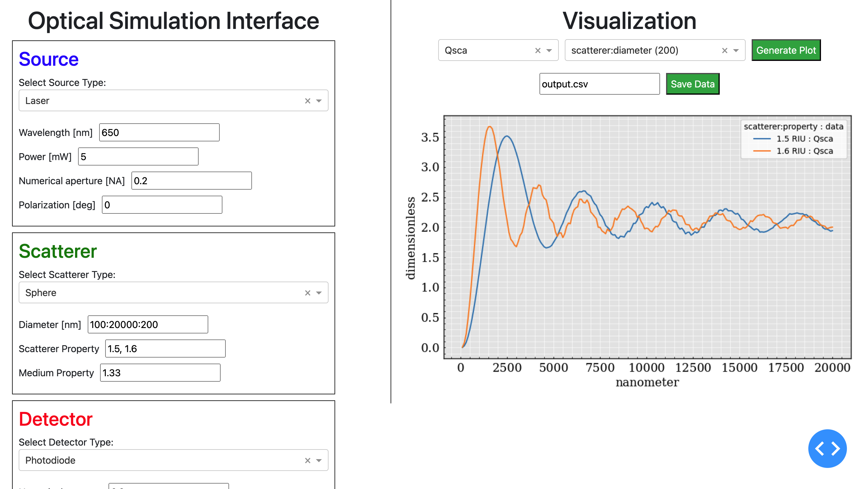Click the Diameter [nm] range field
868x489 pixels.
(148, 324)
